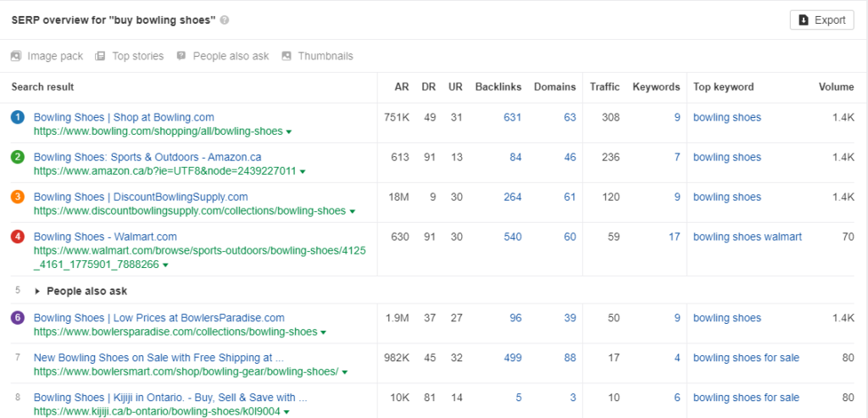The image size is (868, 418).
Task: Open top keyword bowling shoes walmart
Action: point(748,237)
